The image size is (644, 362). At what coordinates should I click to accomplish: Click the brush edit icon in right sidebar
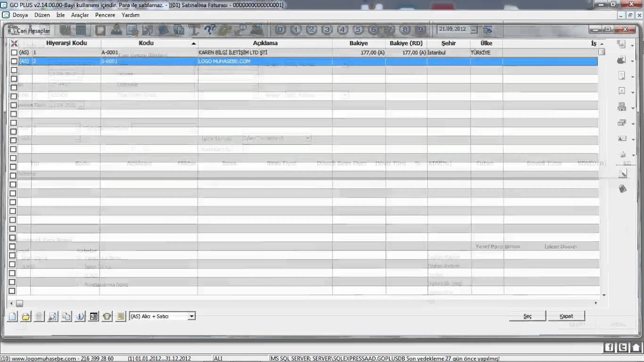[x=622, y=173]
